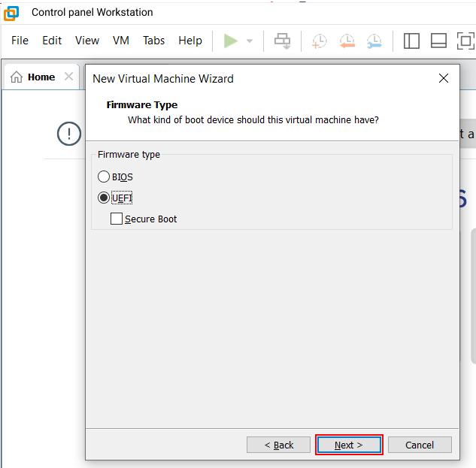Click the green Power On play icon
This screenshot has height=468, width=476.
click(x=231, y=41)
